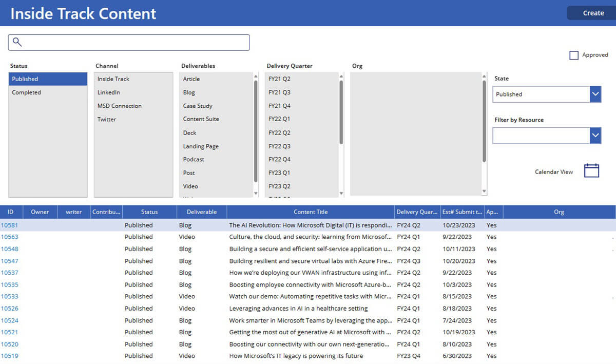Image resolution: width=616 pixels, height=364 pixels.
Task: Pick FY22 Q2 delivery quarter
Action: (x=302, y=132)
